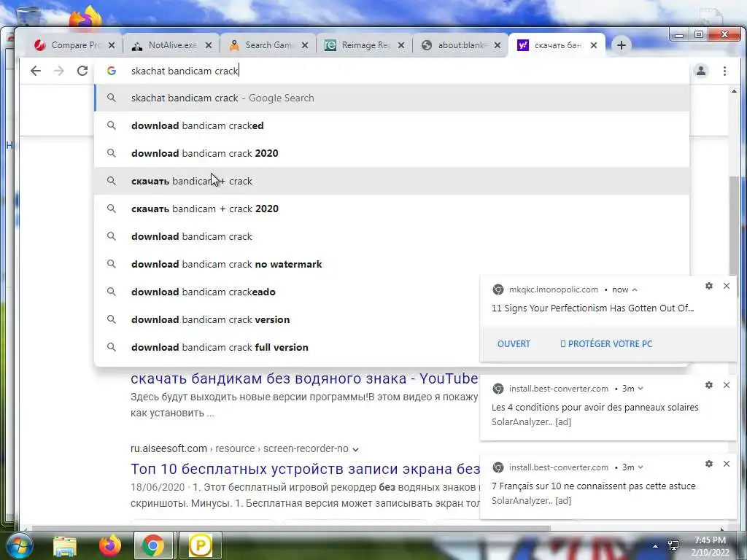747x560 pixels.
Task: Choose 'download bandicam crack full version' suggestion
Action: [286, 347]
